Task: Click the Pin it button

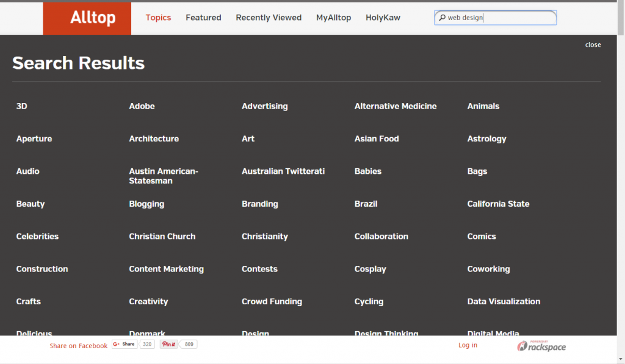Action: (168, 344)
